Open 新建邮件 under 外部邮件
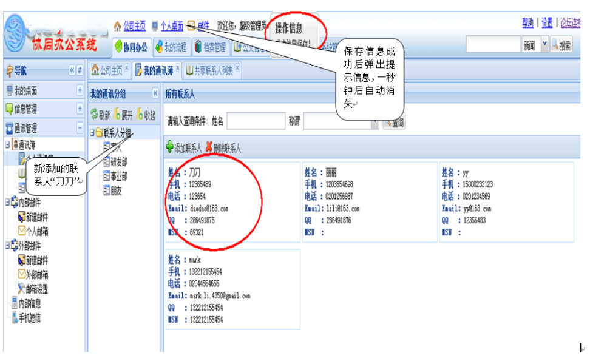The height and width of the screenshot is (364, 607). 33,260
